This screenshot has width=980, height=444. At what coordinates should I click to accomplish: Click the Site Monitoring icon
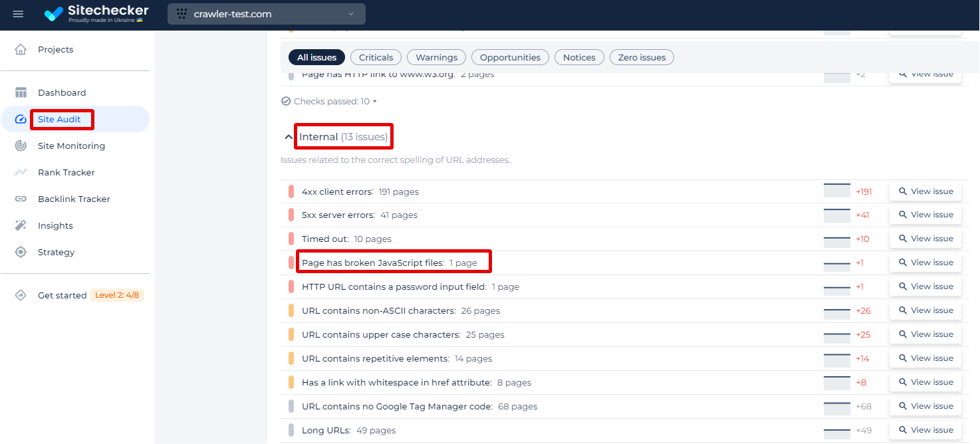point(21,146)
